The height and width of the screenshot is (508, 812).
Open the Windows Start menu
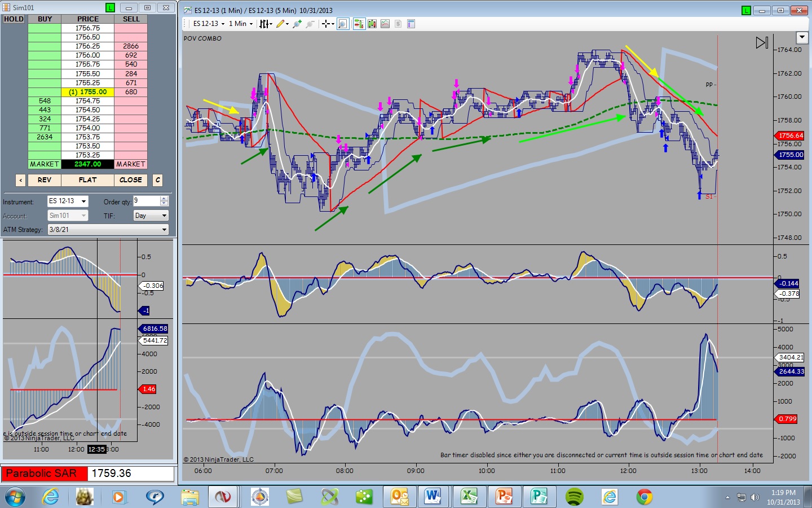coord(15,497)
